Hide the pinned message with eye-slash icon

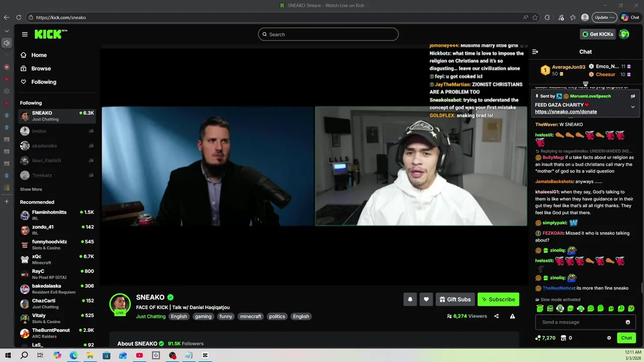633,96
